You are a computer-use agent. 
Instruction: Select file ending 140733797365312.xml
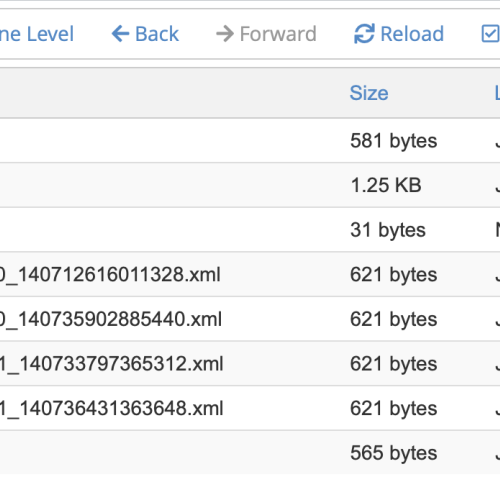[112, 364]
